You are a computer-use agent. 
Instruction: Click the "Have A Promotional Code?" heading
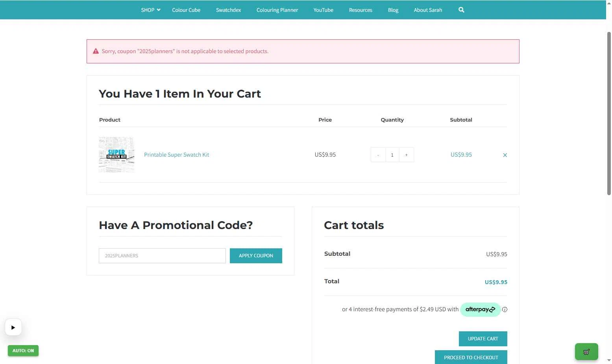pos(176,225)
